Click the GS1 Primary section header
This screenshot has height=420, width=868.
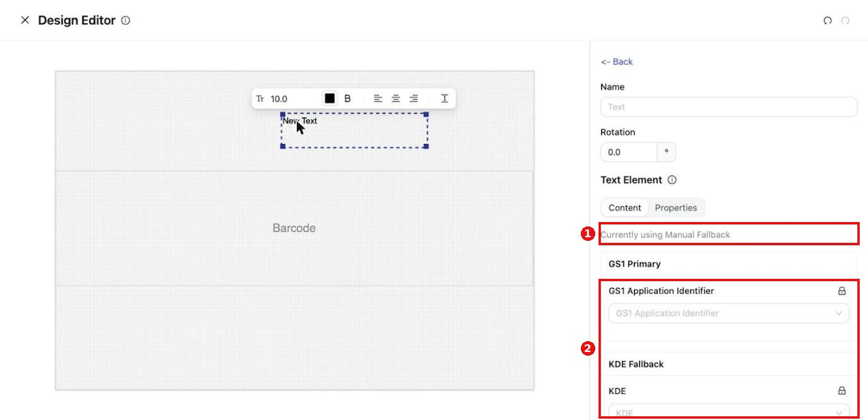pyautogui.click(x=729, y=264)
